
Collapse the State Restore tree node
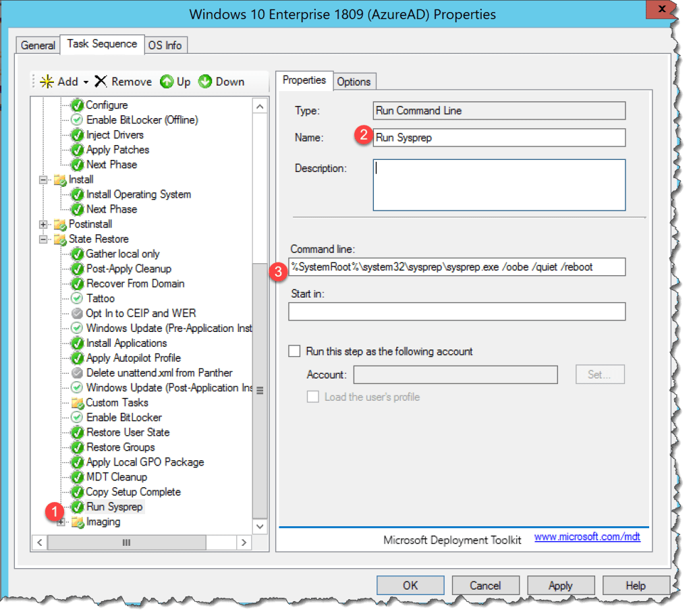point(42,239)
